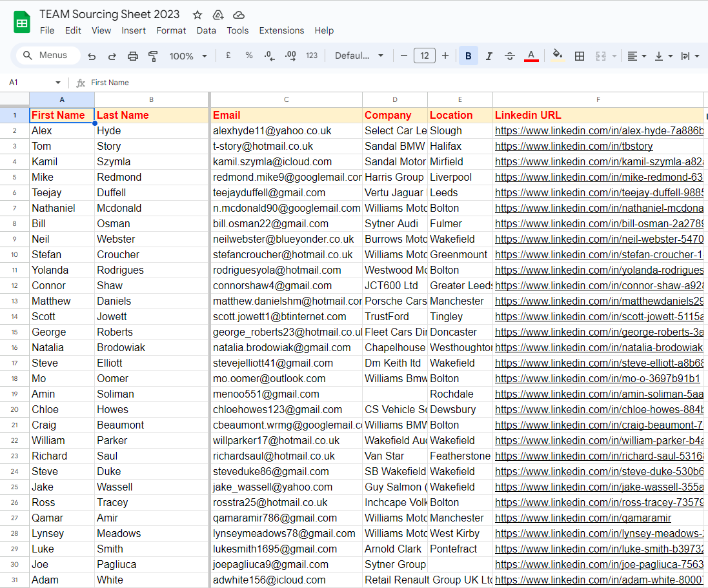Select column C header
The width and height of the screenshot is (708, 588).
(287, 99)
